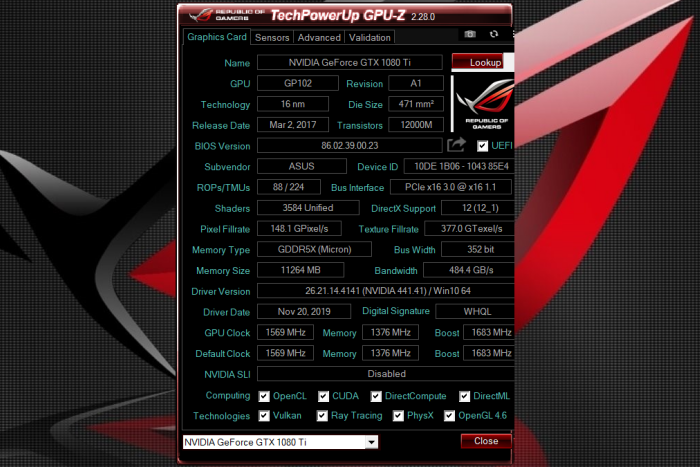The width and height of the screenshot is (700, 467).
Task: Toggle the UEFI checkbox
Action: (482, 146)
